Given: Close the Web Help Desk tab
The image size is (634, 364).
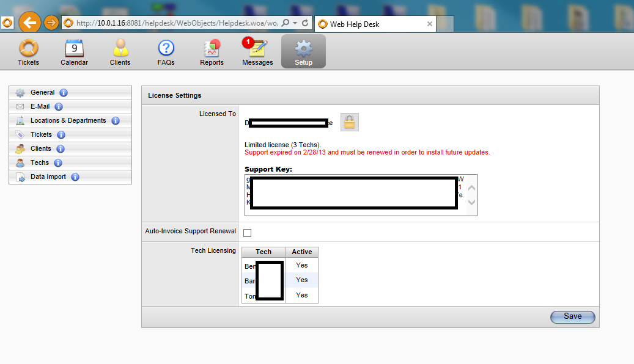Looking at the screenshot, I should (x=429, y=24).
